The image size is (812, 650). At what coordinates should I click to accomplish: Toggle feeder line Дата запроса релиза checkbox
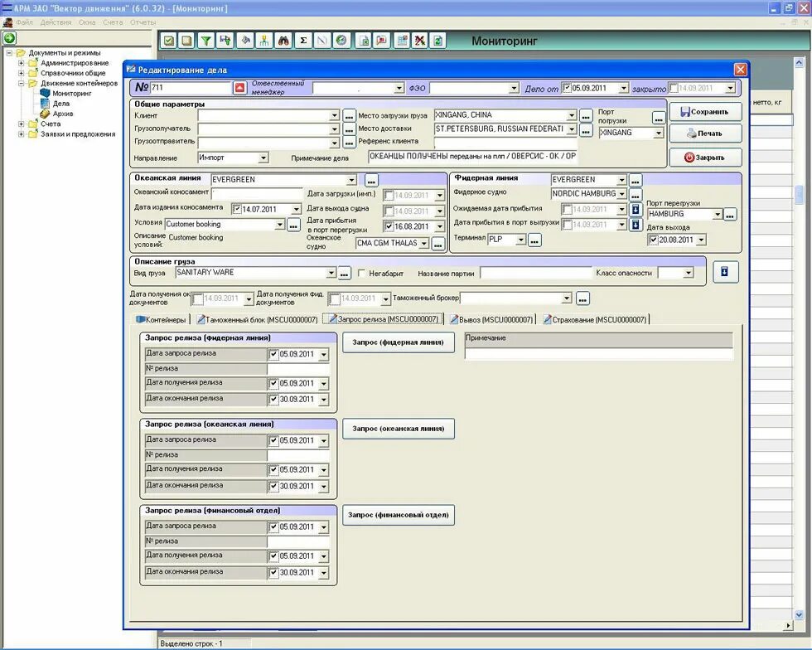pyautogui.click(x=274, y=355)
